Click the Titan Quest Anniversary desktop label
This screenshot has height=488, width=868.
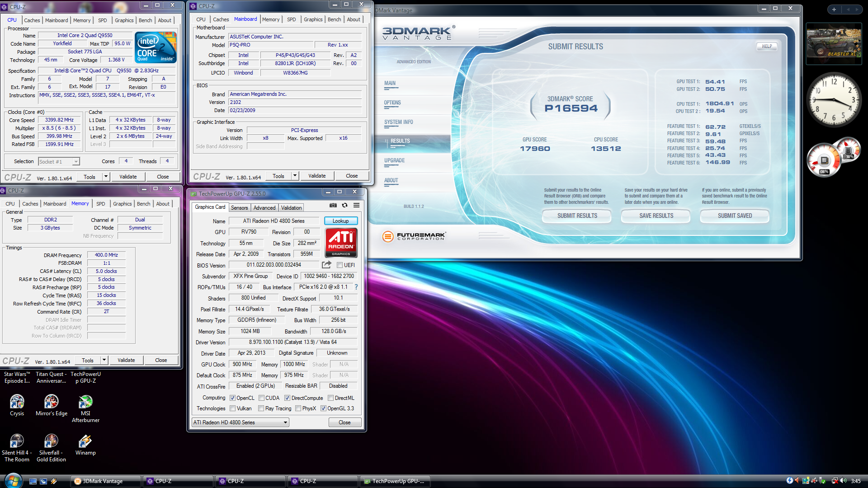51,377
